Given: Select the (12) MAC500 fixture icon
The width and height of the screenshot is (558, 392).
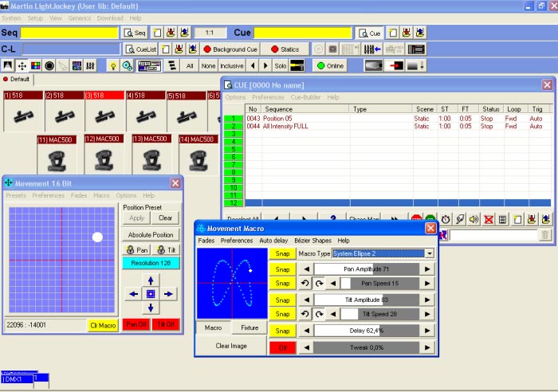Looking at the screenshot, I should coord(104,155).
